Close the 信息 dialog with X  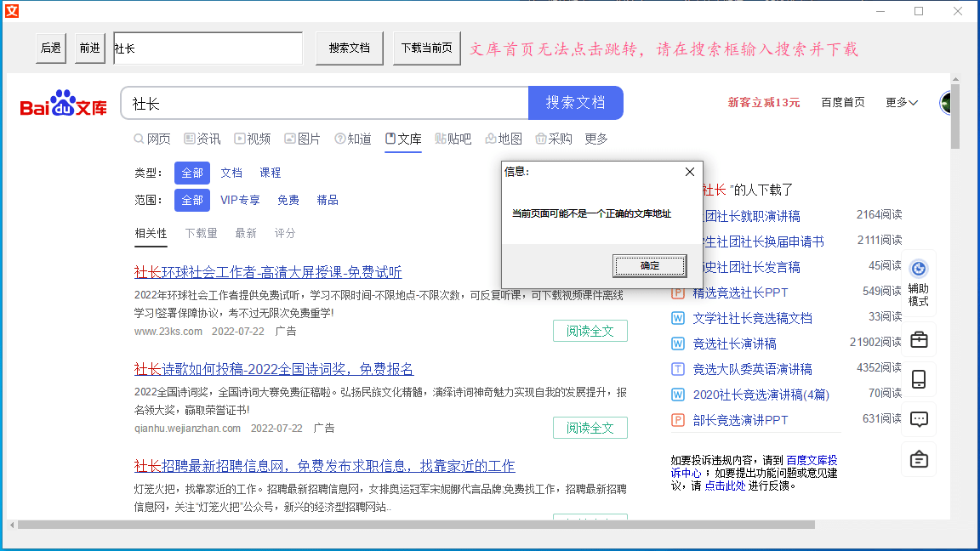click(x=689, y=172)
